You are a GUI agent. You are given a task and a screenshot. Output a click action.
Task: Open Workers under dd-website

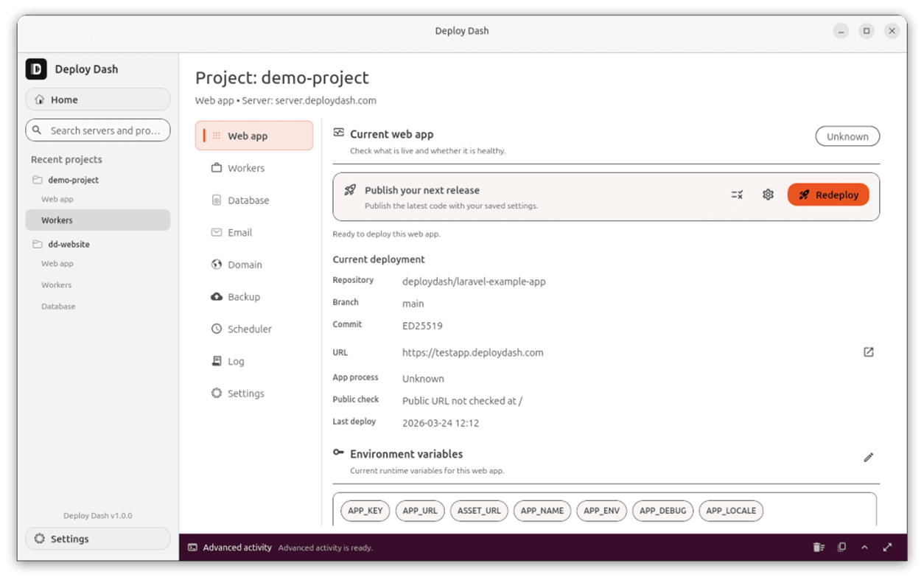point(98,284)
